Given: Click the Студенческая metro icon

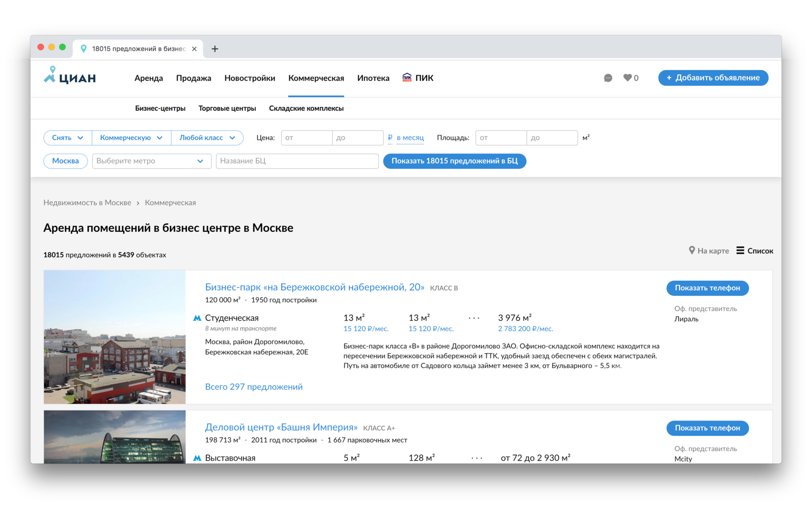Looking at the screenshot, I should click(197, 318).
